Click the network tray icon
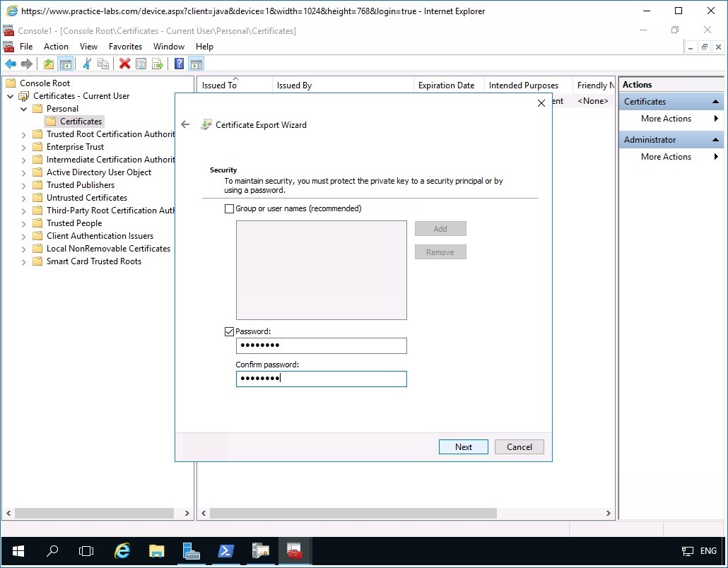 687,551
